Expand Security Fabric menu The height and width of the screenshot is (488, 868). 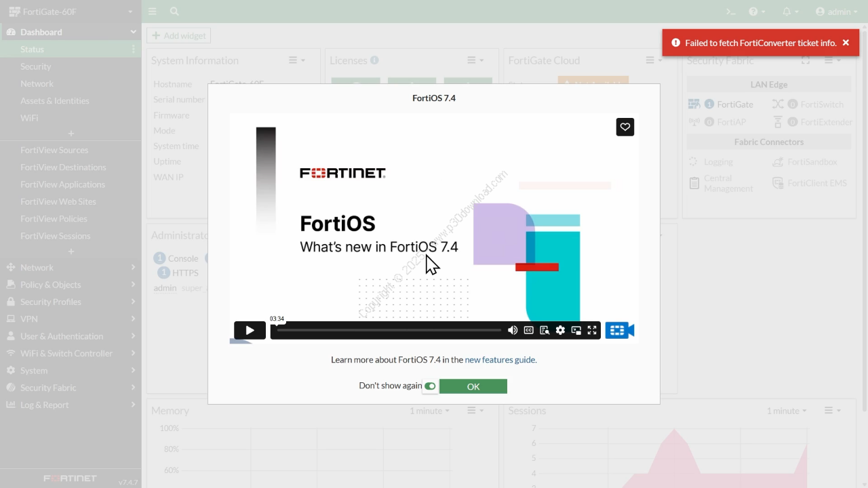pyautogui.click(x=71, y=388)
